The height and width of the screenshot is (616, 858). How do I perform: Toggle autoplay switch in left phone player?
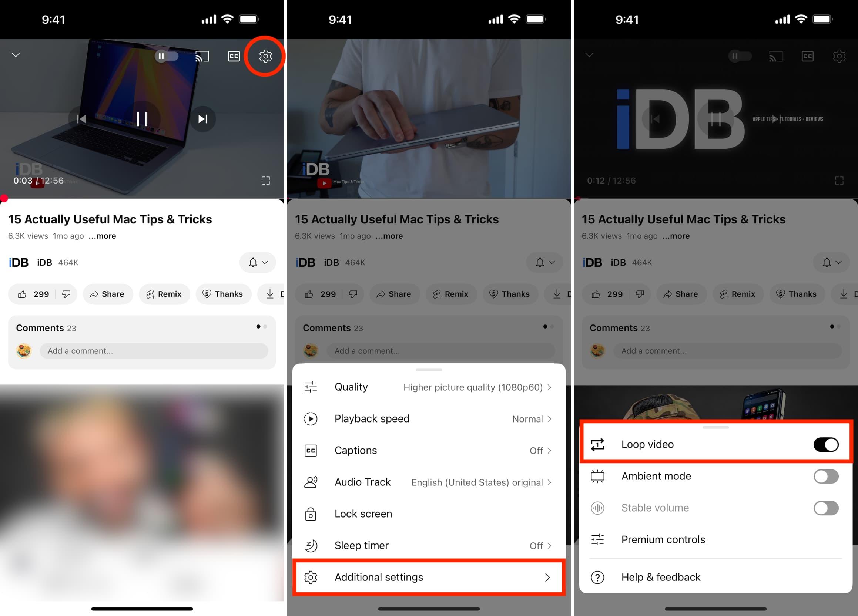[167, 56]
